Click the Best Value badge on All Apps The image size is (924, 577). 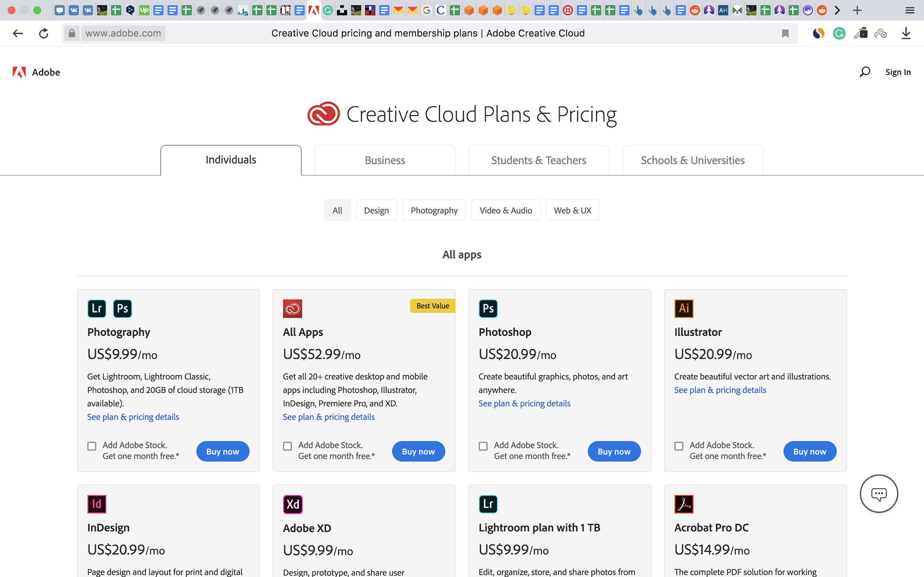click(432, 305)
